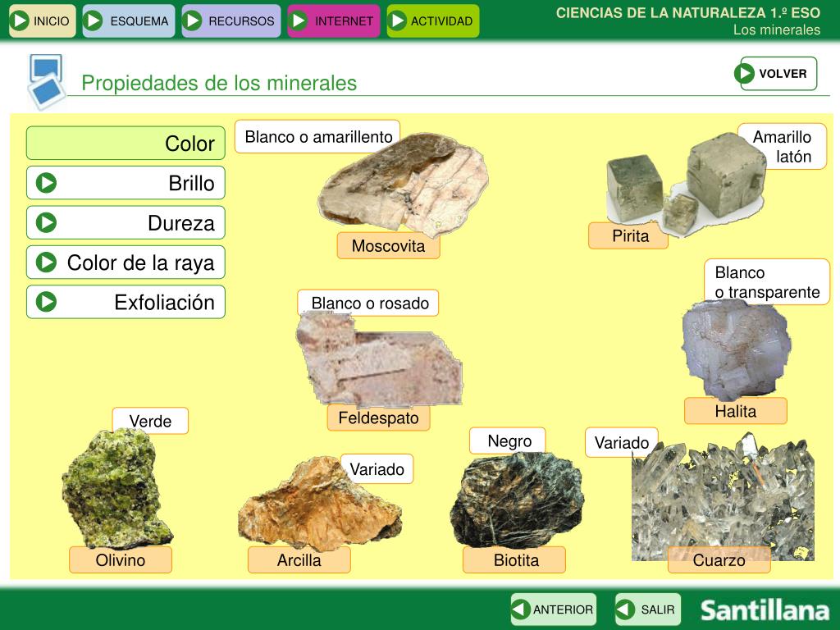
Task: Select the highlighted Color property
Action: click(126, 144)
